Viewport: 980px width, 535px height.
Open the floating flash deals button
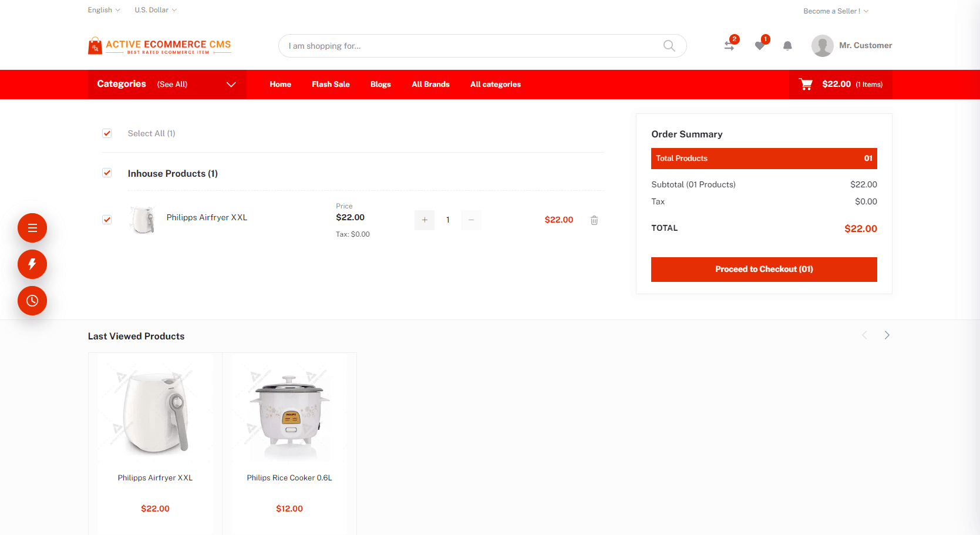click(x=32, y=264)
